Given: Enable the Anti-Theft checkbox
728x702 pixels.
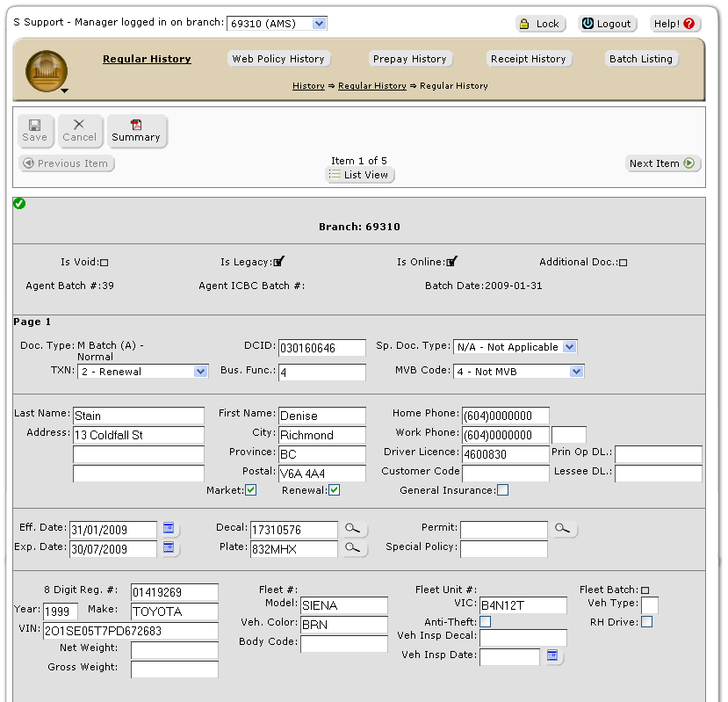Looking at the screenshot, I should click(485, 622).
